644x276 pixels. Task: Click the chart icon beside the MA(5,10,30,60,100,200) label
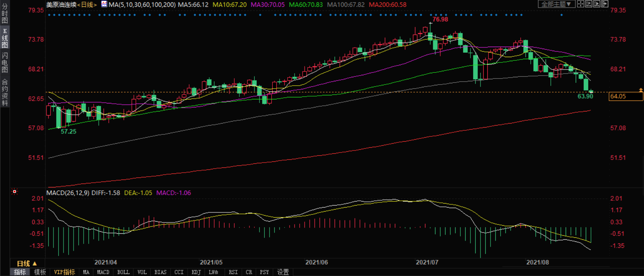pos(104,4)
